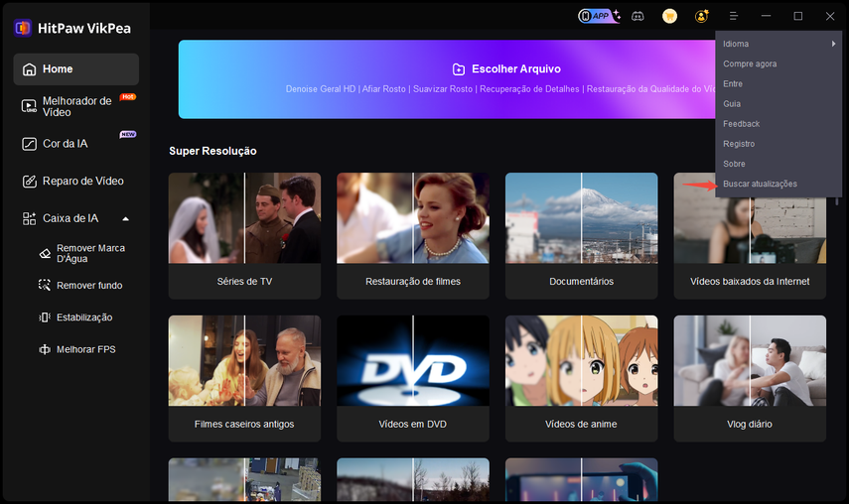Image resolution: width=849 pixels, height=504 pixels.
Task: Click the Caixa de IA grid icon
Action: (29, 218)
